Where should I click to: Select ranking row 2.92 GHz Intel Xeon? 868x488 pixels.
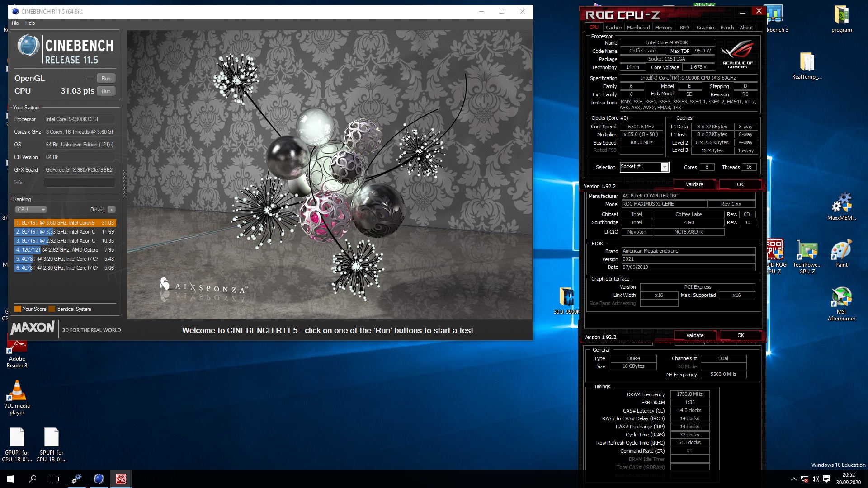point(65,241)
